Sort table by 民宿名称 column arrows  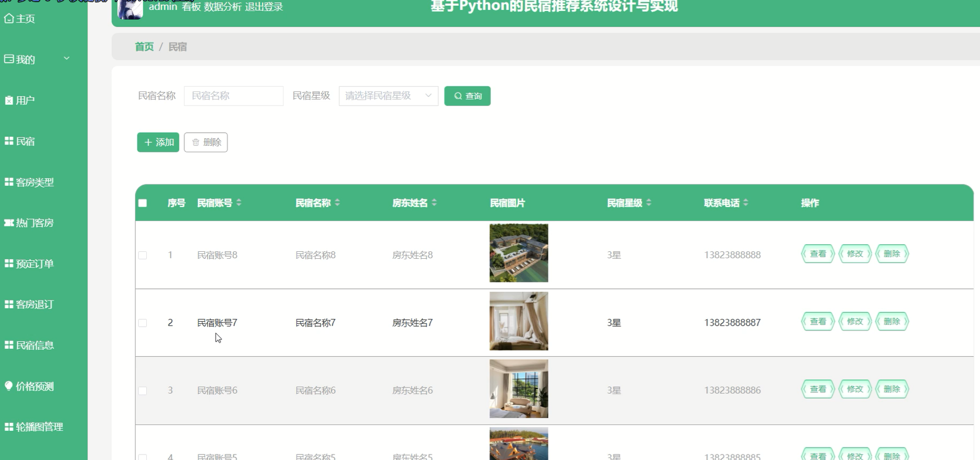tap(337, 203)
